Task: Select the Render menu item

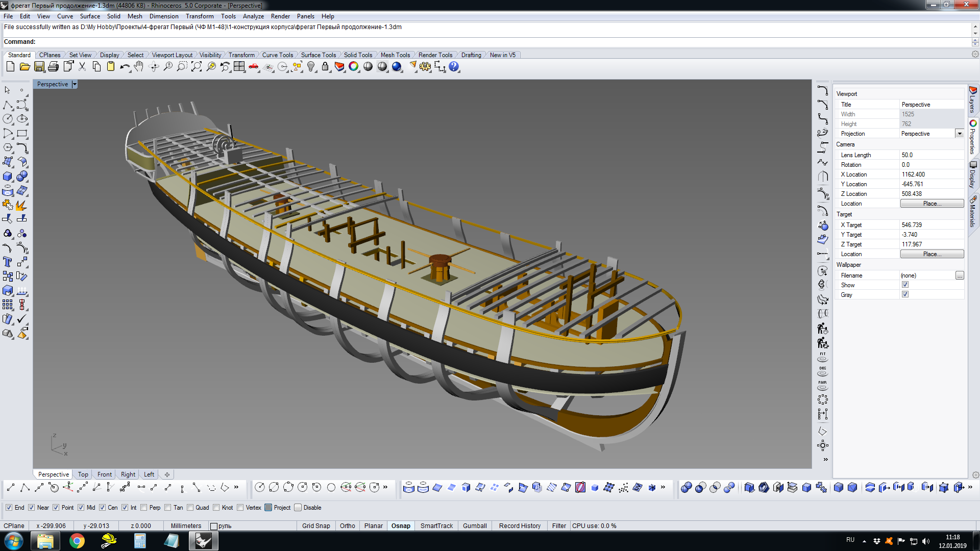Action: coord(281,16)
